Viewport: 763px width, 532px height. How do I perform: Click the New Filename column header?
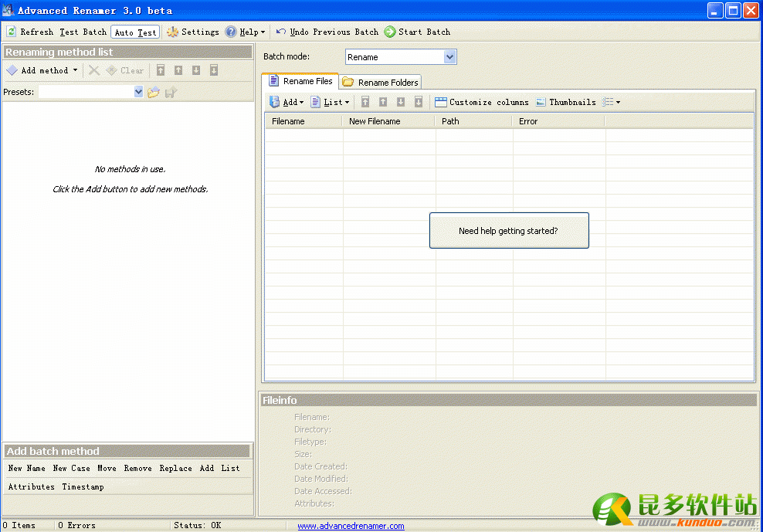[x=375, y=121]
